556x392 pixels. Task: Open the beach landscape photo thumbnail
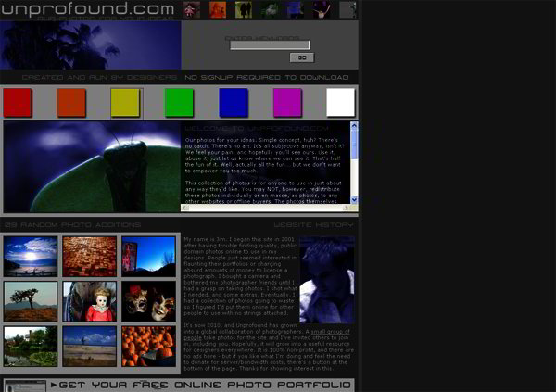90,347
